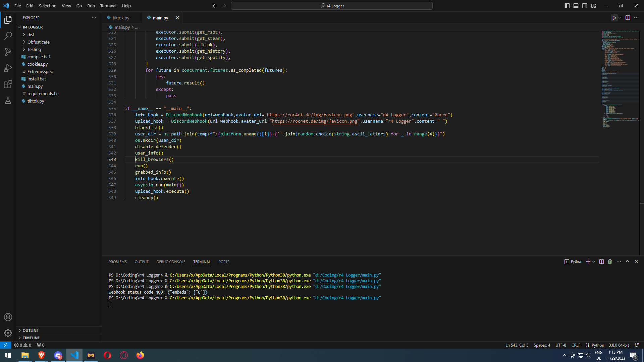The image size is (644, 362).
Task: Open the new terminal launch profile dropdown
Action: click(594, 262)
